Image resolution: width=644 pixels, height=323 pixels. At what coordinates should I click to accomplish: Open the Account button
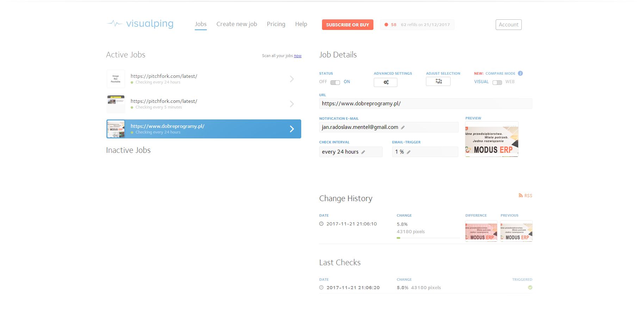tap(509, 25)
